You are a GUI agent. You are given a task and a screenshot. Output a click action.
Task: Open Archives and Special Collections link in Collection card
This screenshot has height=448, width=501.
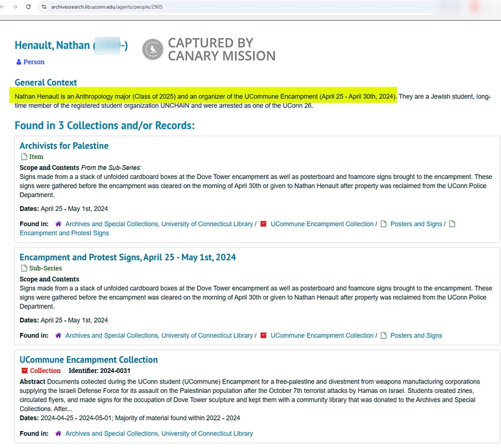tap(159, 434)
